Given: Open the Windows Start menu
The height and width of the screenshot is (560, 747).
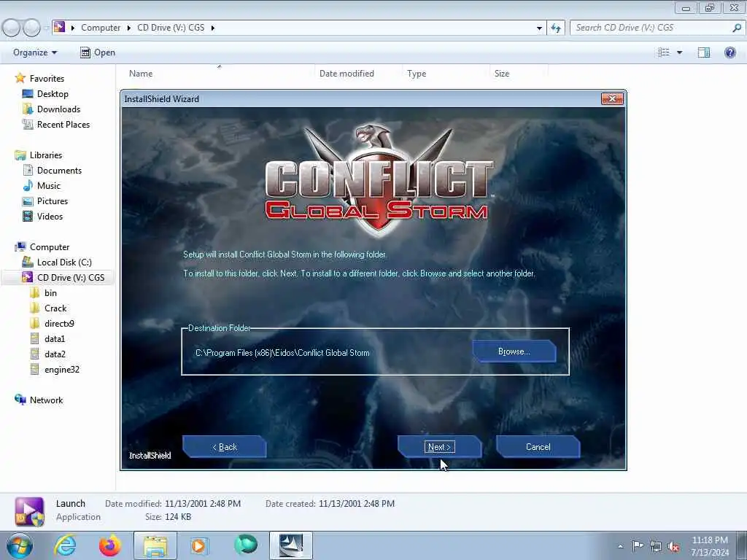Looking at the screenshot, I should (20, 545).
